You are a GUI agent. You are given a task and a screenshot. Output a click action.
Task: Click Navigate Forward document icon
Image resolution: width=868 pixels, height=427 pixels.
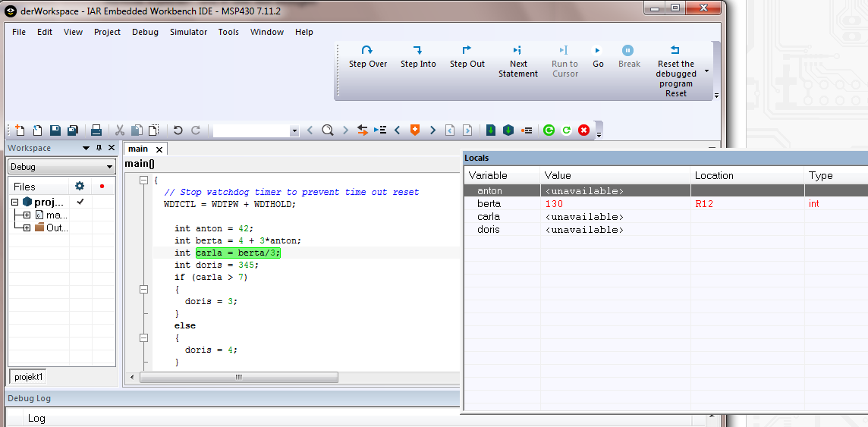click(x=468, y=130)
